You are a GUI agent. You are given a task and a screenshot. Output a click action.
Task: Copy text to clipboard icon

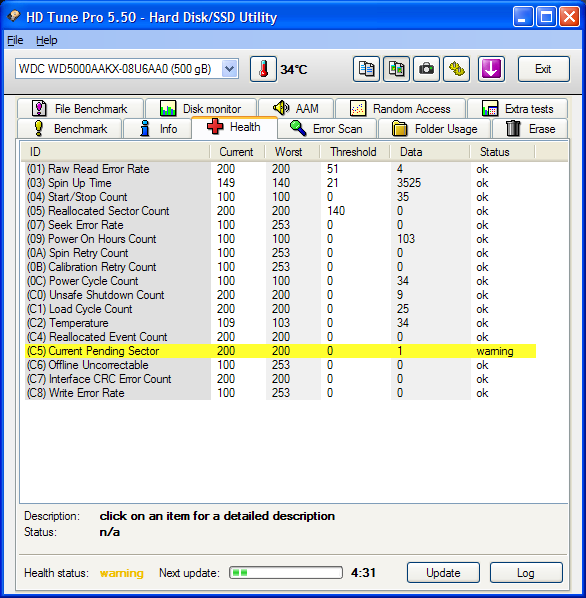click(x=366, y=69)
